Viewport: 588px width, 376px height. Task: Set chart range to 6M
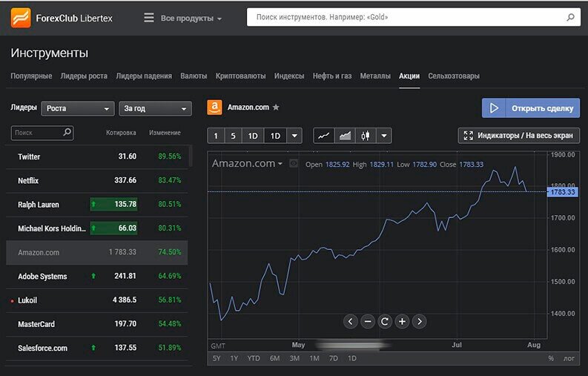274,358
